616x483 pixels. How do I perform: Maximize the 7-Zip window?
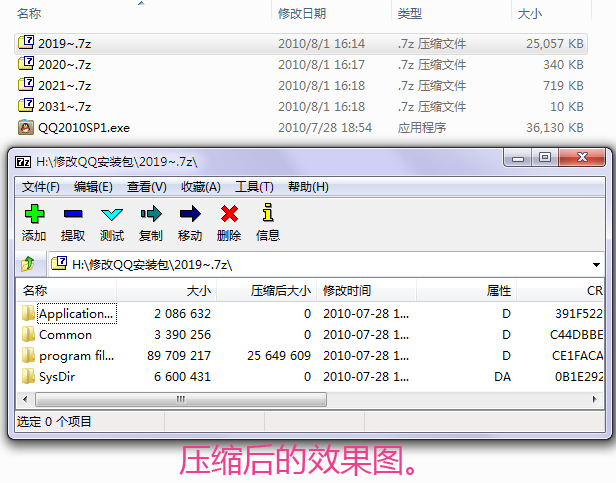(x=544, y=158)
